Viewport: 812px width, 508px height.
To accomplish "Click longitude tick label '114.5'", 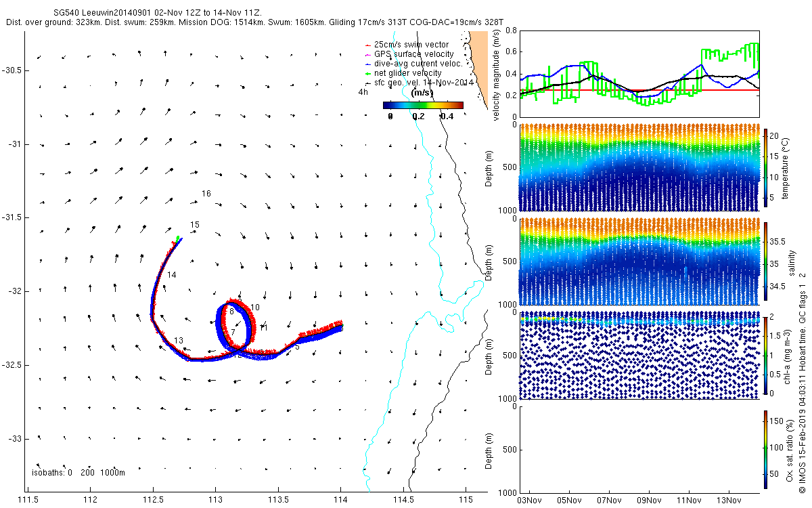I will point(403,500).
